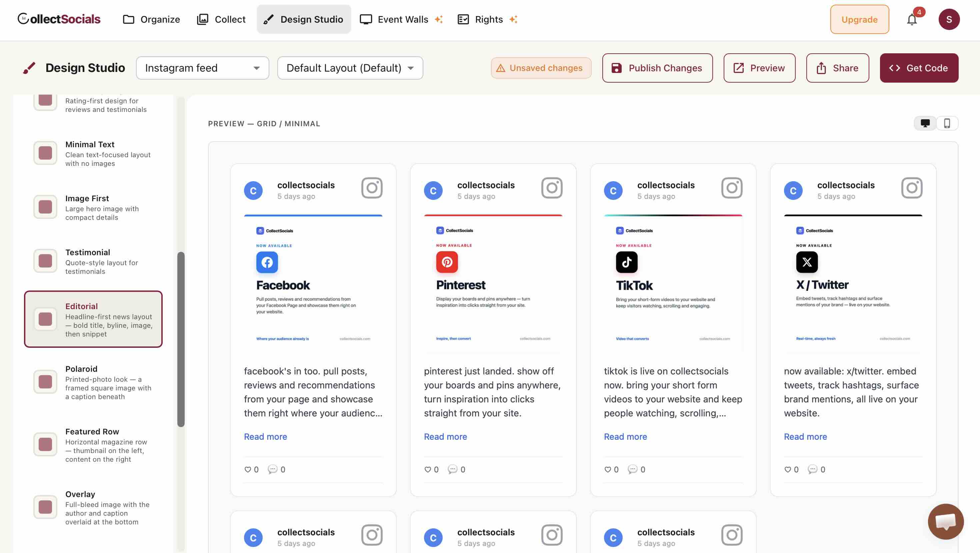Click Read more on Facebook post
Viewport: 980px width, 553px height.
tap(265, 437)
